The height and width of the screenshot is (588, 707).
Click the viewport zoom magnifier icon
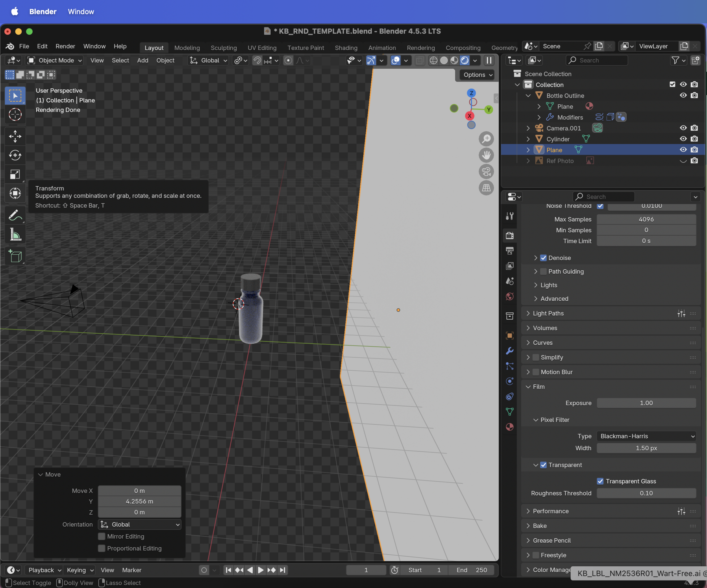coord(486,139)
